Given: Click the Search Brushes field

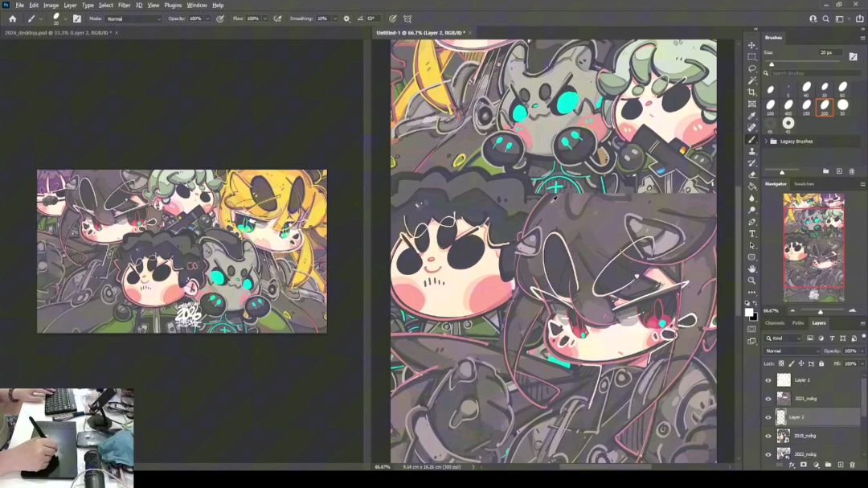Looking at the screenshot, I should pyautogui.click(x=808, y=73).
